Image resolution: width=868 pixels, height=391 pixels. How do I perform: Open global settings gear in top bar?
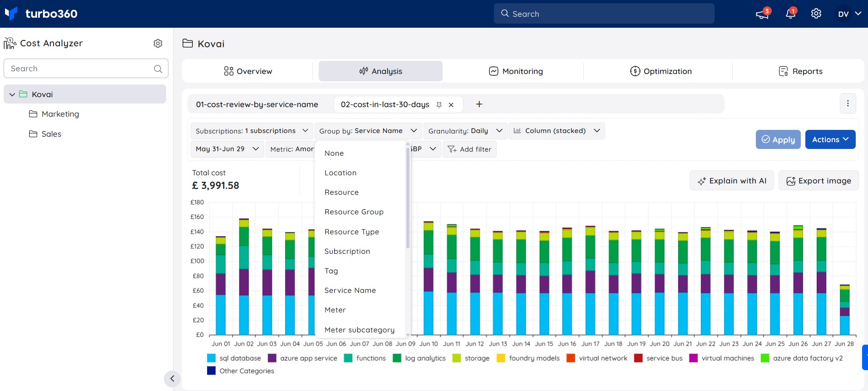(816, 14)
